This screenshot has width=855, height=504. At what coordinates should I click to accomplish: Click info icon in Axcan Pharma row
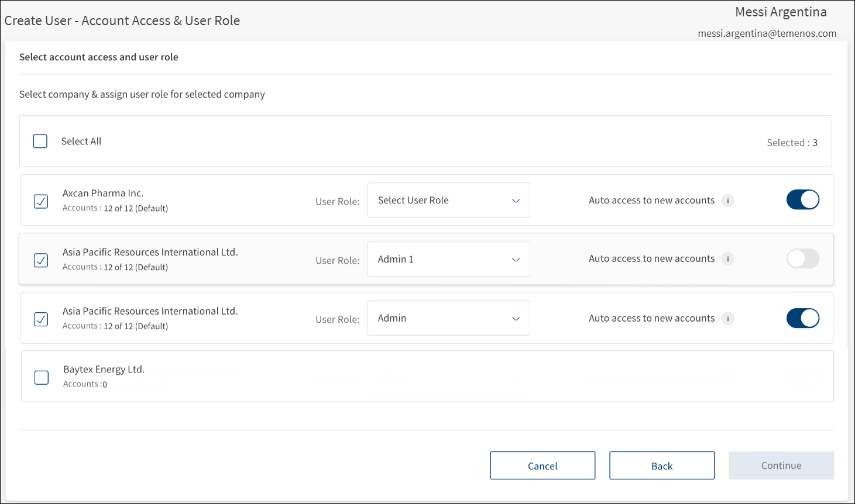point(727,201)
